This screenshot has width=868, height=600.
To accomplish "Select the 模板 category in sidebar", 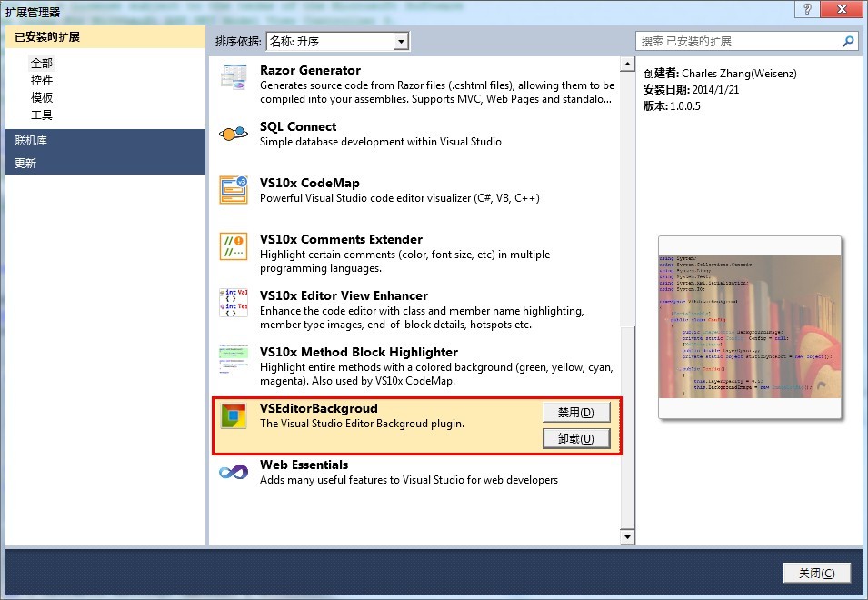I will [x=42, y=97].
